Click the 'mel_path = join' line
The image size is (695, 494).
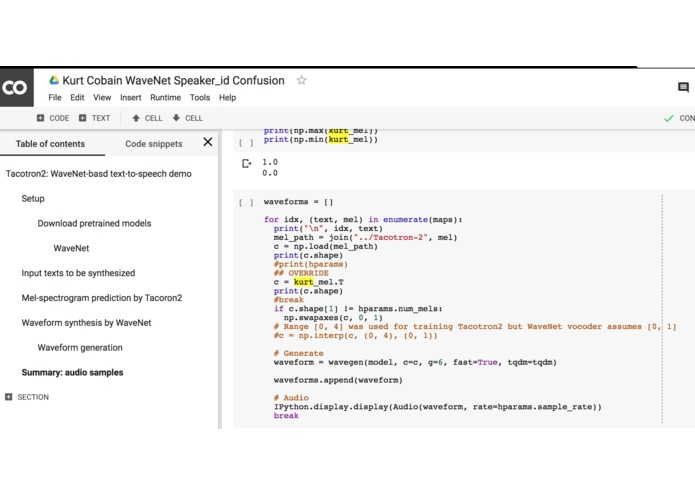365,237
